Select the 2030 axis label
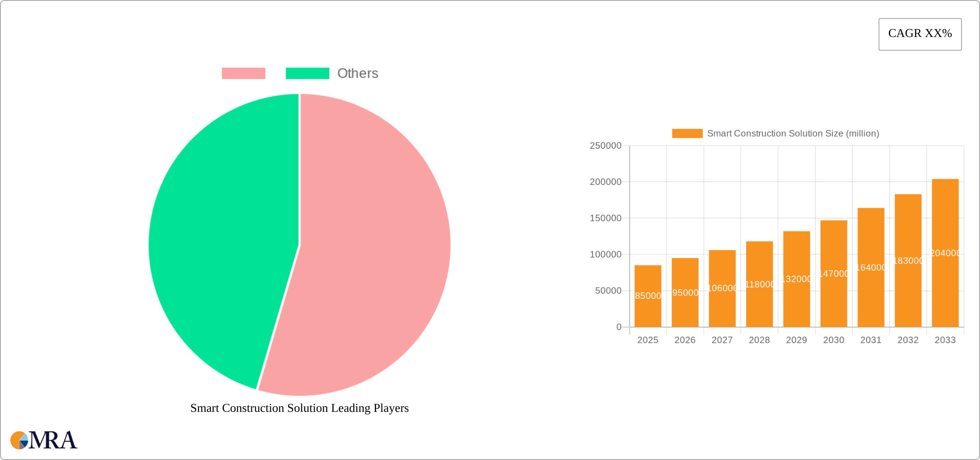 pyautogui.click(x=833, y=340)
